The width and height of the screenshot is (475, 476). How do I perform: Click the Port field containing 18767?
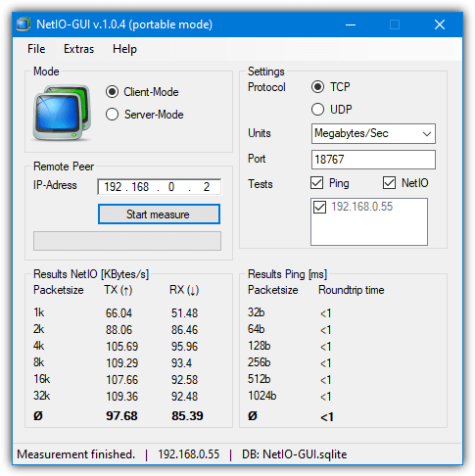pos(373,160)
